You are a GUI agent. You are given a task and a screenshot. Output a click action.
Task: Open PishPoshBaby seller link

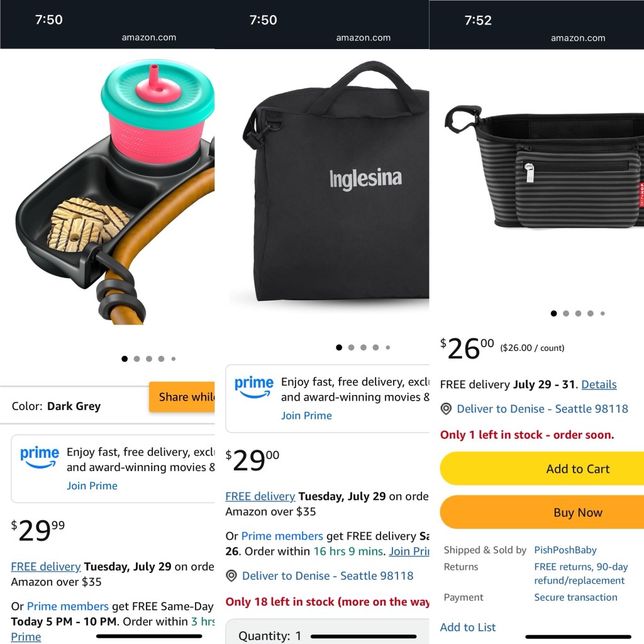point(565,550)
